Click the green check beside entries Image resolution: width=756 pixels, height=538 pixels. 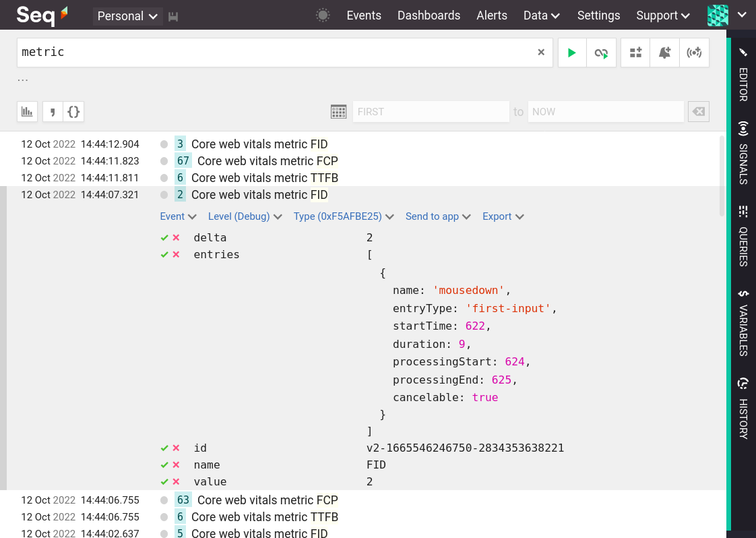(x=164, y=255)
